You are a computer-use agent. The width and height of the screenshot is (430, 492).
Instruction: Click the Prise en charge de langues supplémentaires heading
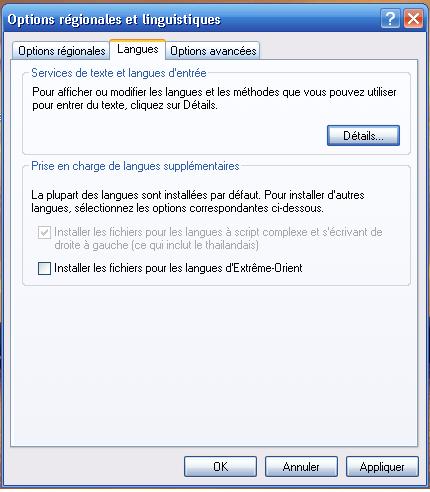pyautogui.click(x=135, y=166)
